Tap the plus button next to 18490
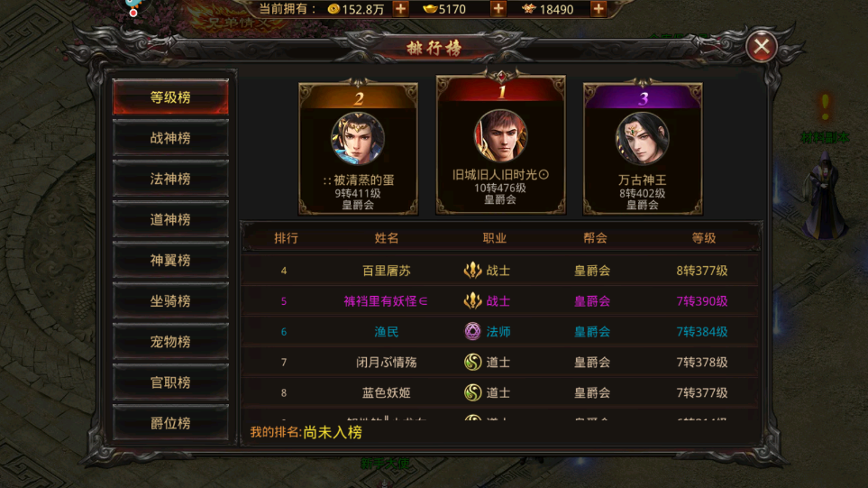Viewport: 868px width, 488px height. [x=598, y=9]
